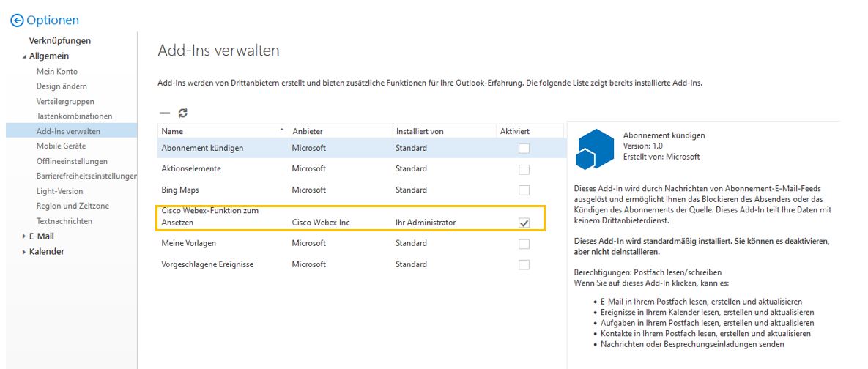
Task: Enable the Abonnement kündigen checkbox
Action: click(524, 149)
